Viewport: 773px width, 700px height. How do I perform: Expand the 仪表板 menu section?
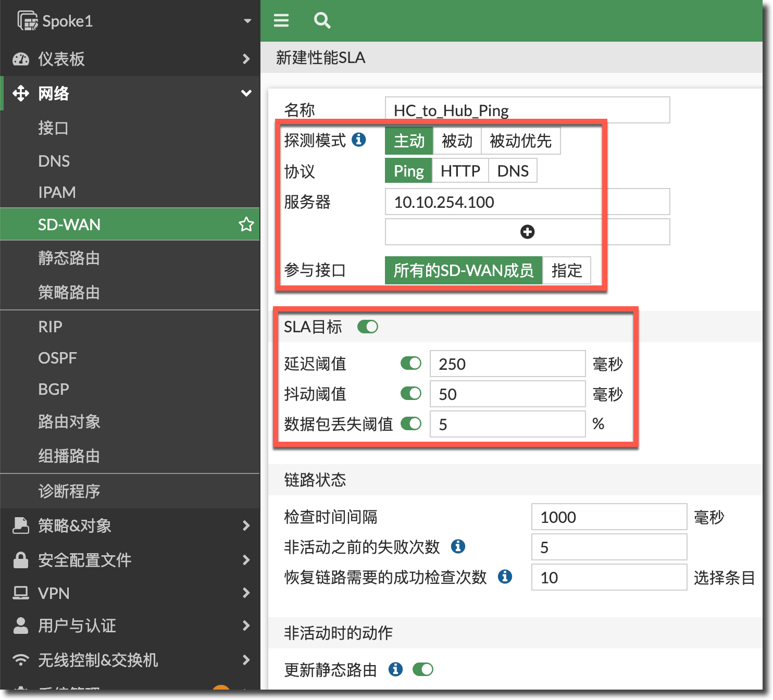130,59
